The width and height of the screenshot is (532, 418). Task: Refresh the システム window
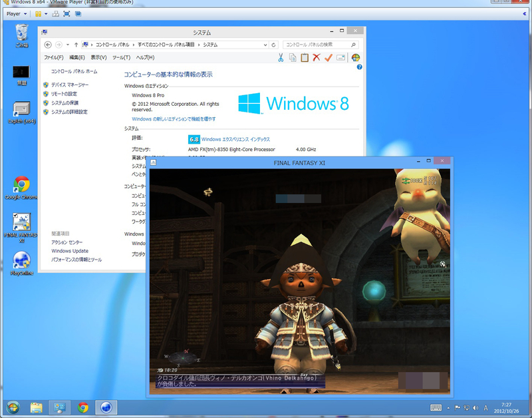273,45
